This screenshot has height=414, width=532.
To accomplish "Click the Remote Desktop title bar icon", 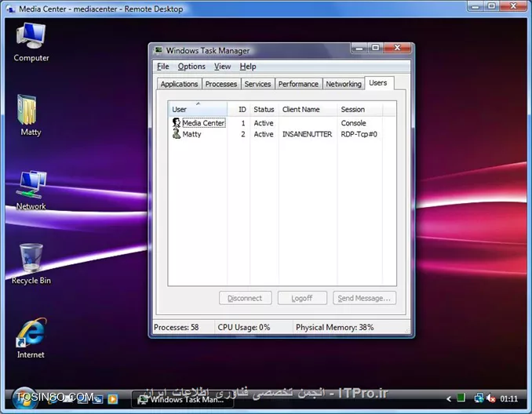I will (11, 9).
